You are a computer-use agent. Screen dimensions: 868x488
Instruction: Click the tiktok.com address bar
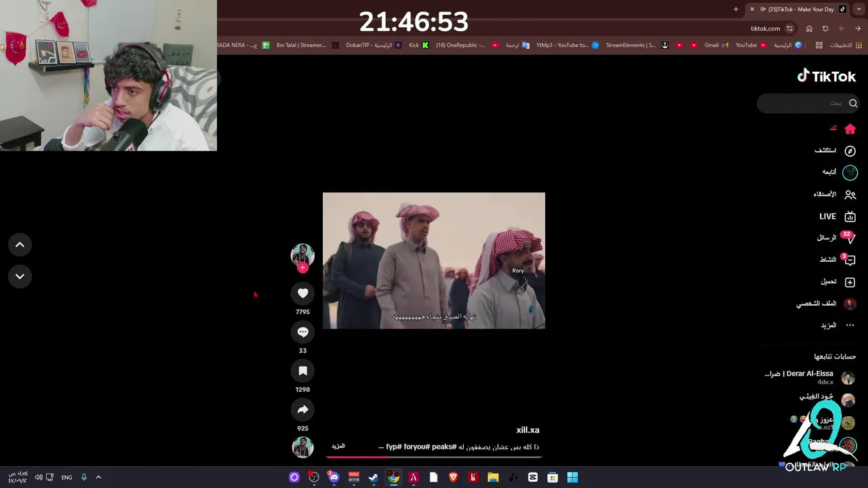pos(765,28)
